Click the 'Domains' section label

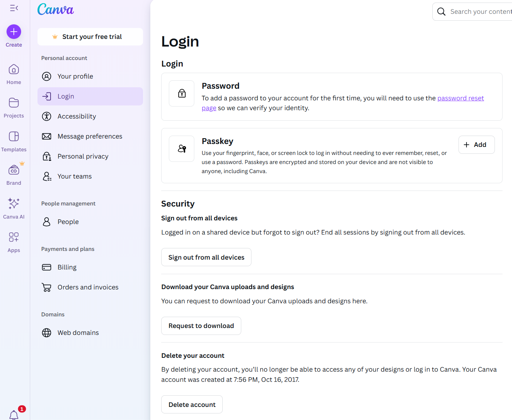pos(53,315)
